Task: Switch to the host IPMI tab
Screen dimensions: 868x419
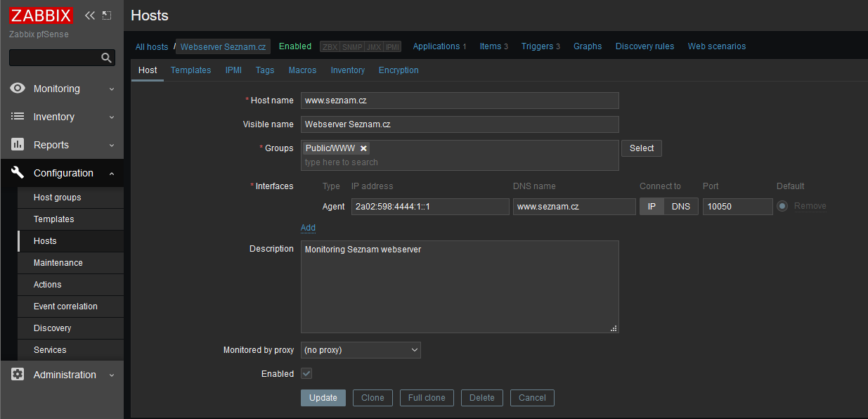Action: (x=233, y=70)
